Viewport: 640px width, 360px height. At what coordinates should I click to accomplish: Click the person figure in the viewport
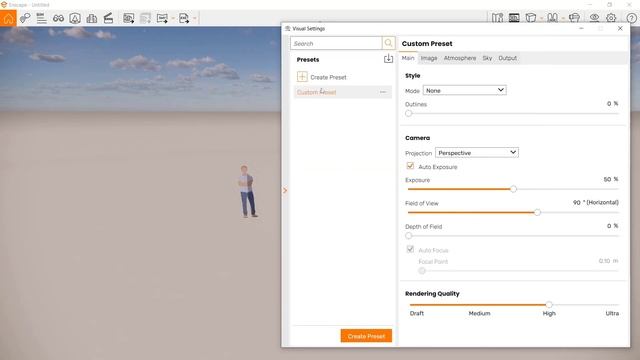pyautogui.click(x=247, y=191)
